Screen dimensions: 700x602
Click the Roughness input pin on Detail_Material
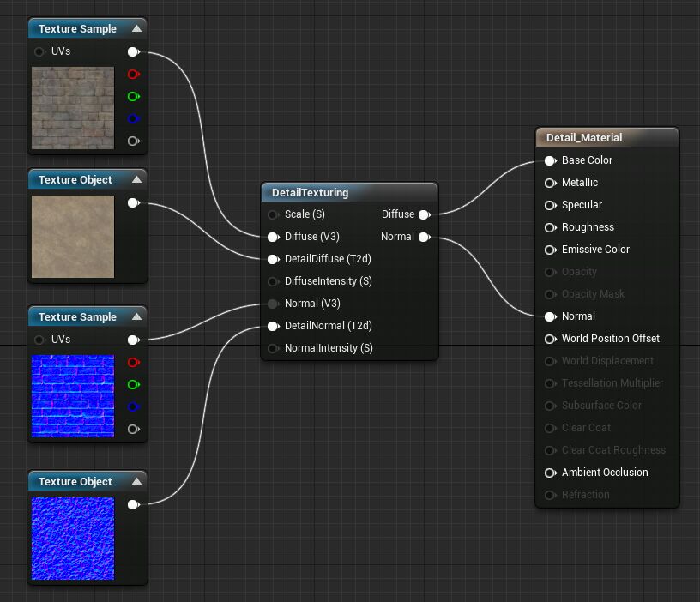pyautogui.click(x=550, y=226)
